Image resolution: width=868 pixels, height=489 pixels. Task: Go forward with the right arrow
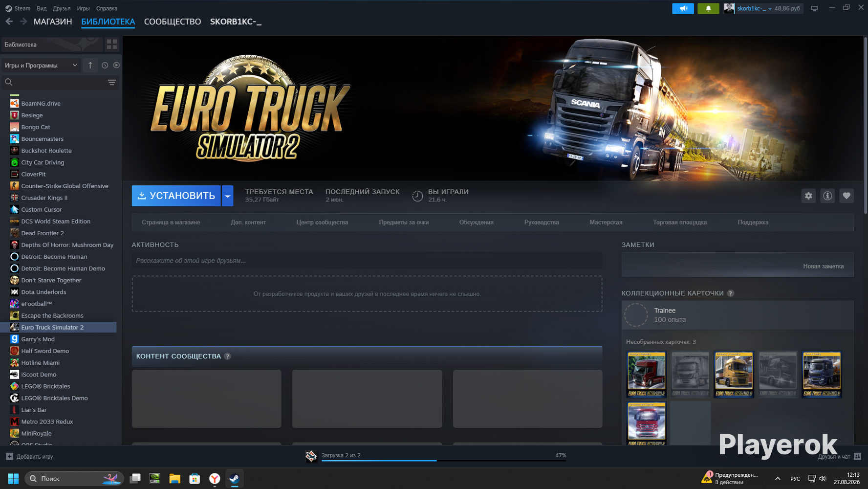pos(23,22)
